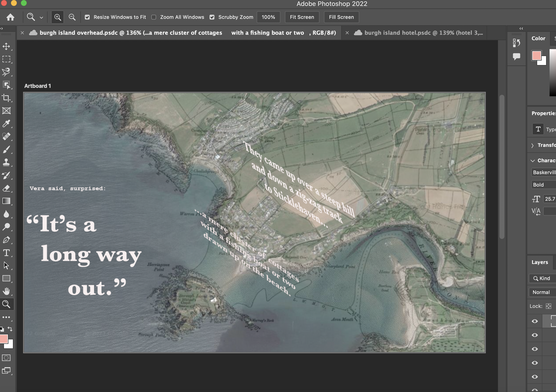Select the Pen tool
556x392 pixels.
tap(6, 240)
